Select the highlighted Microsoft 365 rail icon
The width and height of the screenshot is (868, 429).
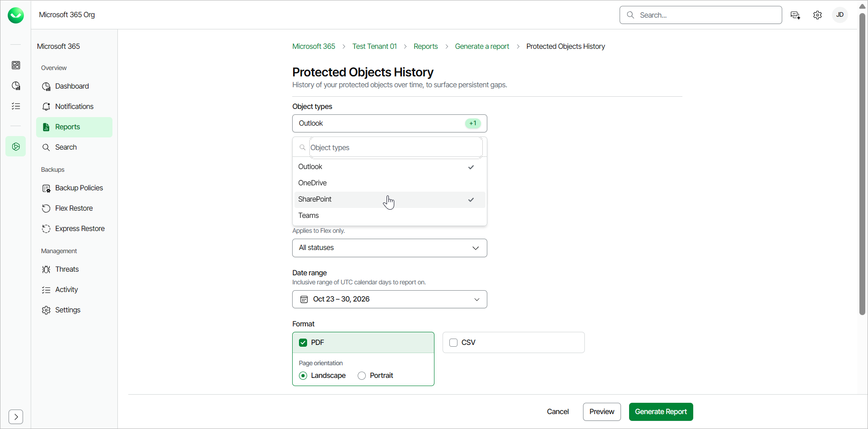tap(16, 146)
